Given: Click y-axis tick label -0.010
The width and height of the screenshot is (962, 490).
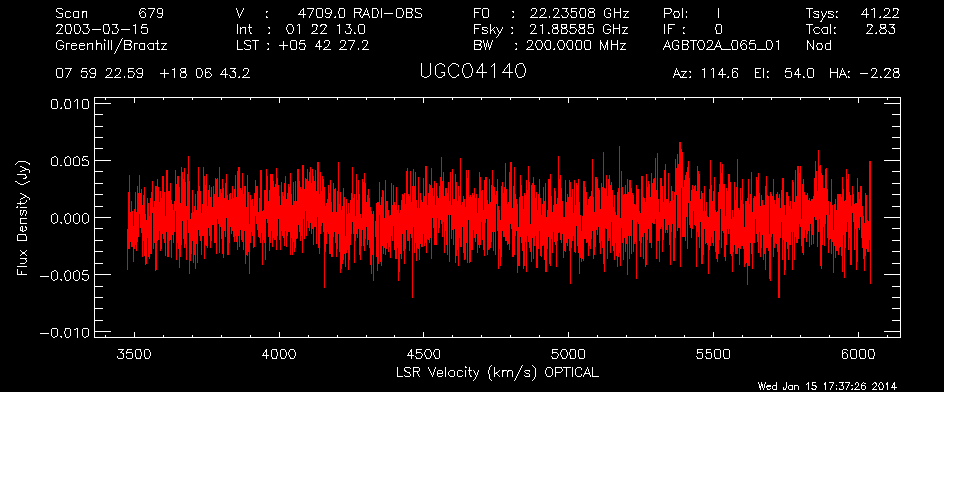Looking at the screenshot, I should (64, 333).
